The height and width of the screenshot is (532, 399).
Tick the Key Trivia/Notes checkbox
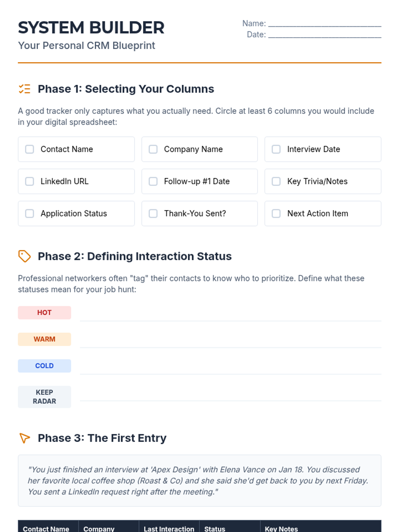pyautogui.click(x=276, y=181)
